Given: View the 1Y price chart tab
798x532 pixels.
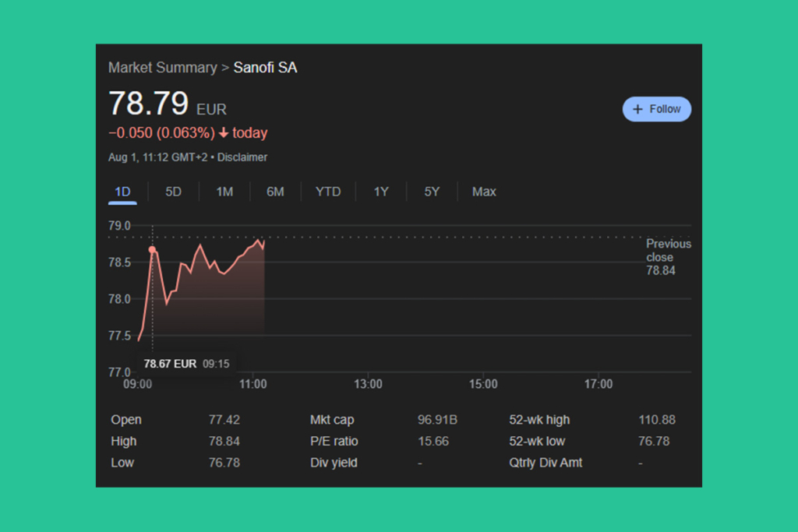Looking at the screenshot, I should click(380, 192).
